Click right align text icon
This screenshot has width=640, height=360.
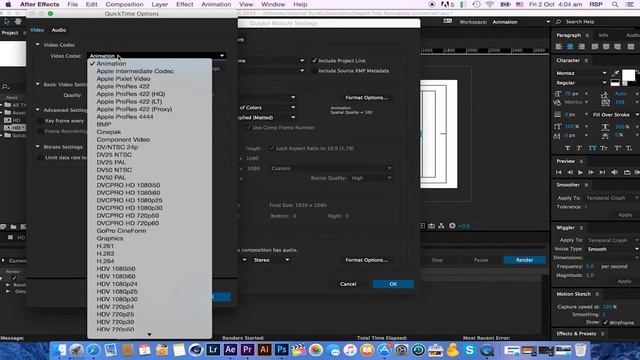(x=582, y=47)
